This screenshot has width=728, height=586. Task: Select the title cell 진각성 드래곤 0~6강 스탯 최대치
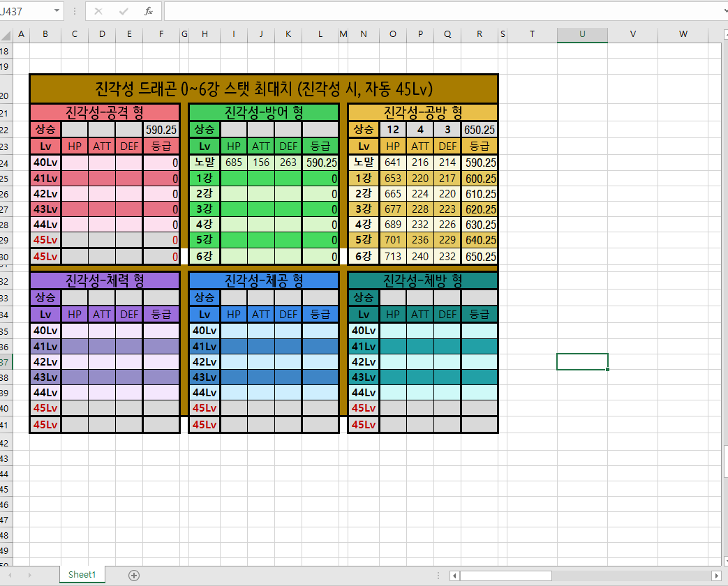(264, 89)
